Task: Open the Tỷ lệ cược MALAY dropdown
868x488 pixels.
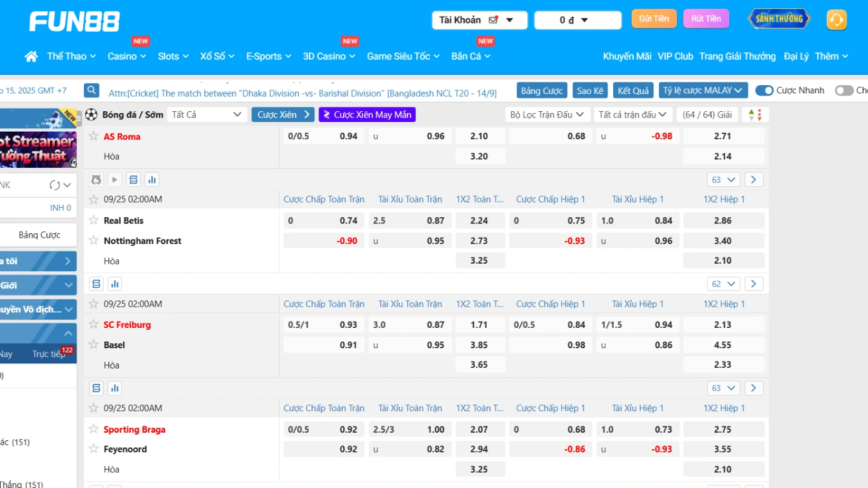Action: tap(703, 91)
